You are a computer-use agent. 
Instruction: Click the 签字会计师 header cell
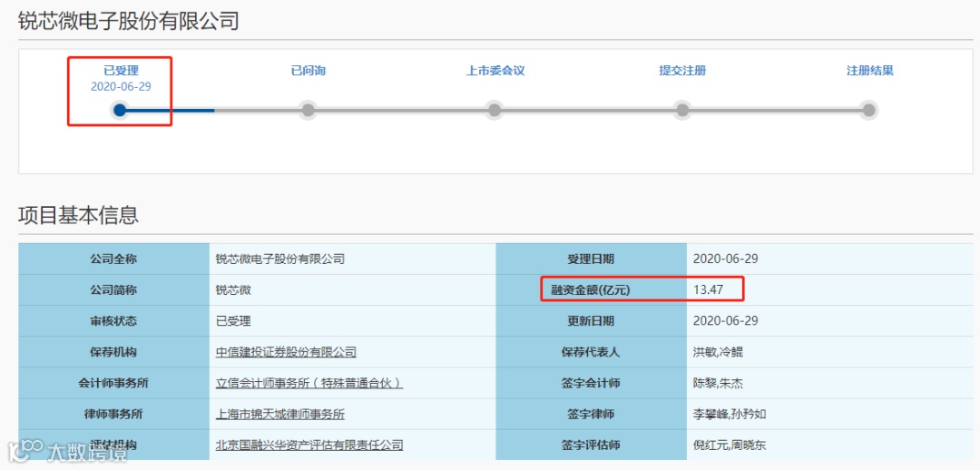point(591,383)
